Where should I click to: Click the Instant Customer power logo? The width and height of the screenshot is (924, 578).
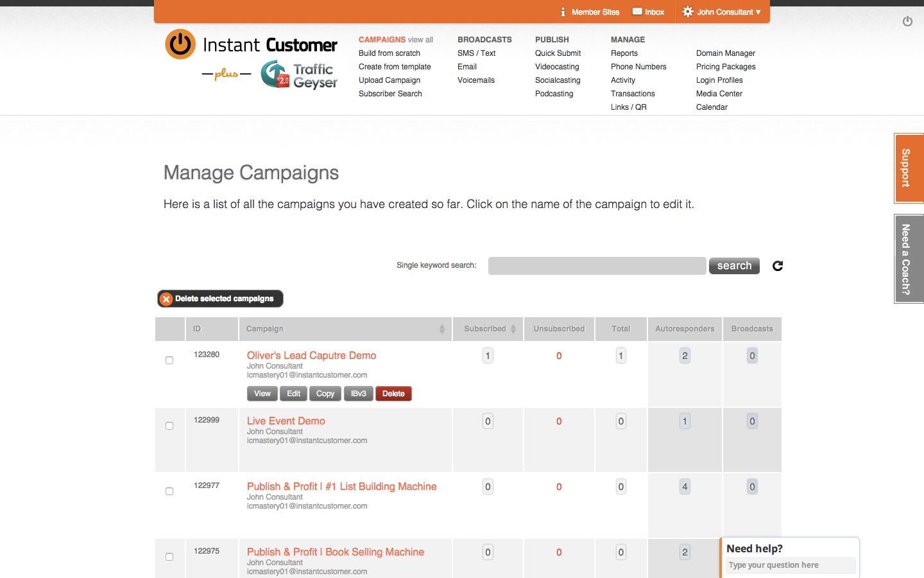coord(180,44)
